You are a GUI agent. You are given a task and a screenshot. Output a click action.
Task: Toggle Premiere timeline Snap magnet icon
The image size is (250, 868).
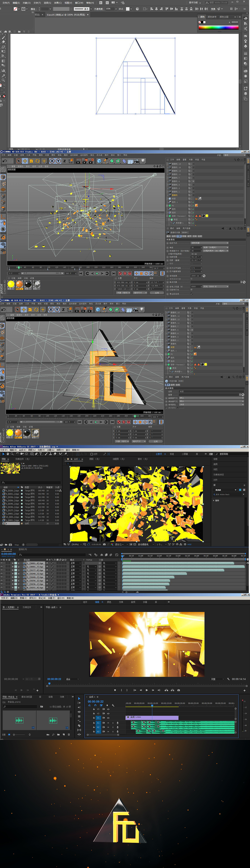click(95, 705)
